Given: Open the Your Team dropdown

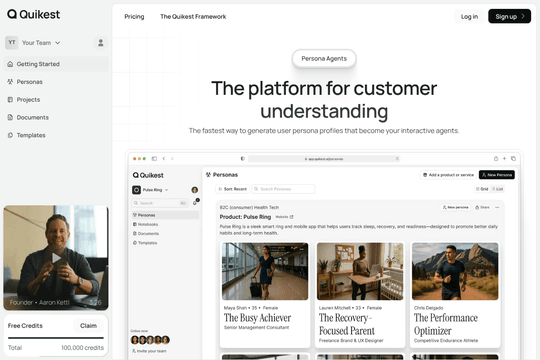Looking at the screenshot, I should click(x=41, y=43).
